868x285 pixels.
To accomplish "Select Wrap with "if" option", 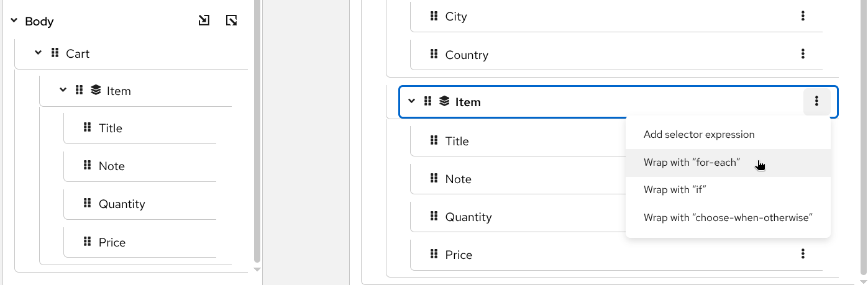I will coord(675,190).
